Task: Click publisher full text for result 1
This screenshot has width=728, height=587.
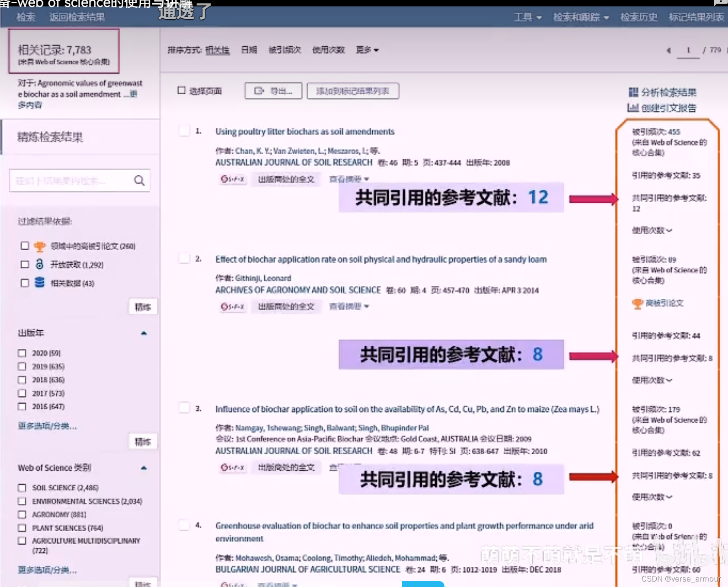Action: (x=286, y=179)
